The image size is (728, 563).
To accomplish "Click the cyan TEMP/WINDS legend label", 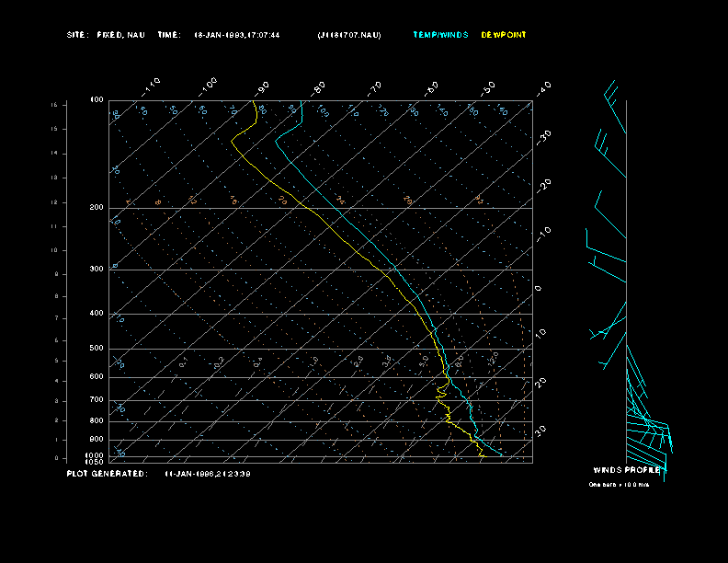I will point(440,35).
